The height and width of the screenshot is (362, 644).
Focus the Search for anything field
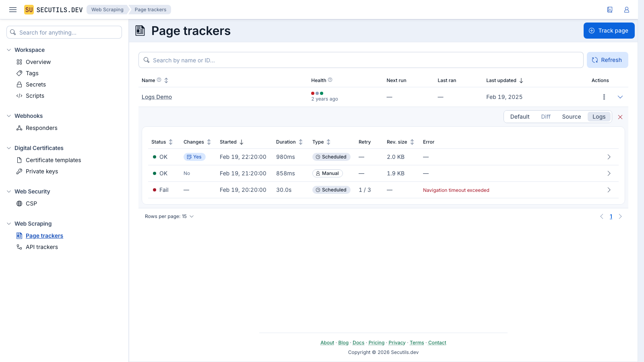pos(64,32)
